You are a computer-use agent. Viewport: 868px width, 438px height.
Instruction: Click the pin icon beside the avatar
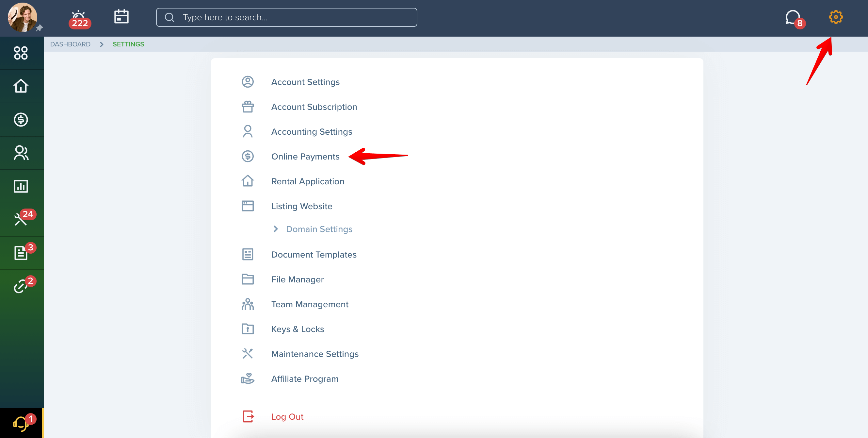[40, 28]
